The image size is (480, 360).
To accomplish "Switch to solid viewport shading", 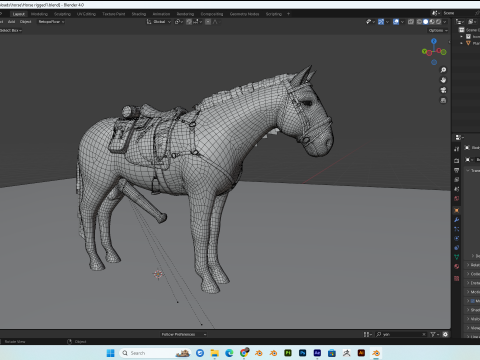I will click(x=426, y=22).
